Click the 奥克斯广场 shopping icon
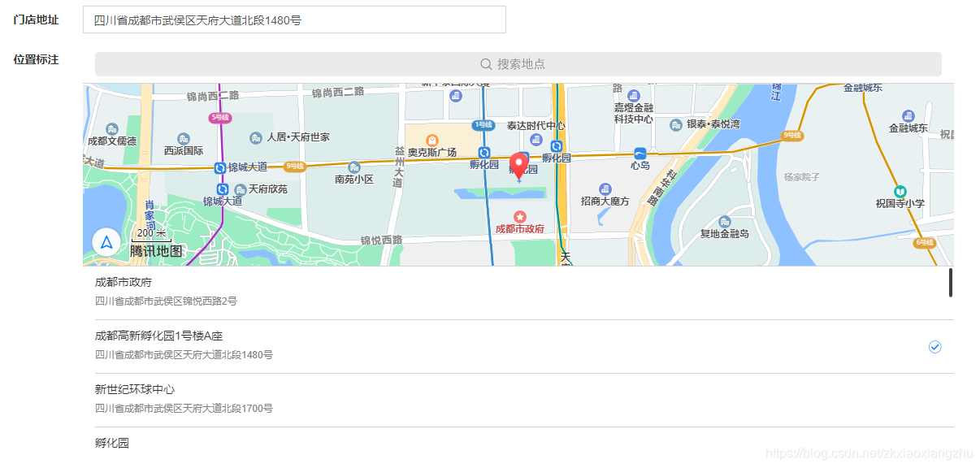Image resolution: width=980 pixels, height=468 pixels. click(x=431, y=140)
